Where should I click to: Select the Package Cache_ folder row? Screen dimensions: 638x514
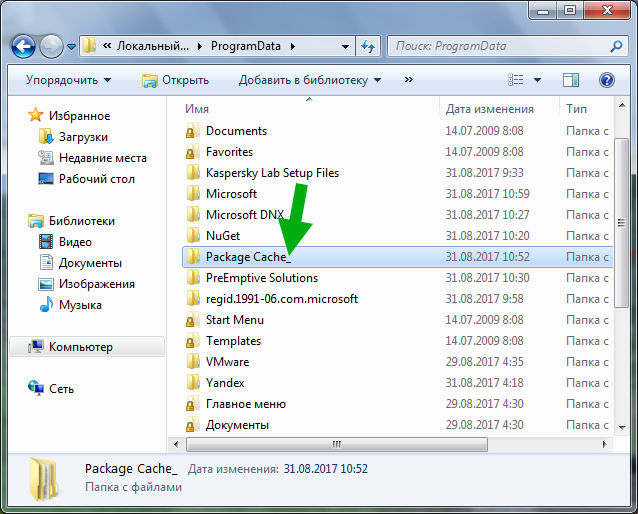tap(398, 257)
